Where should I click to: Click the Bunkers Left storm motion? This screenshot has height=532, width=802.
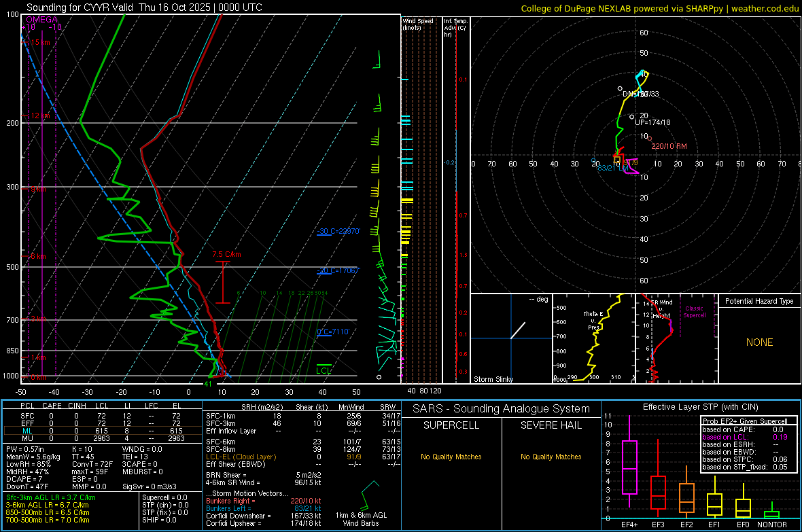coord(264,508)
